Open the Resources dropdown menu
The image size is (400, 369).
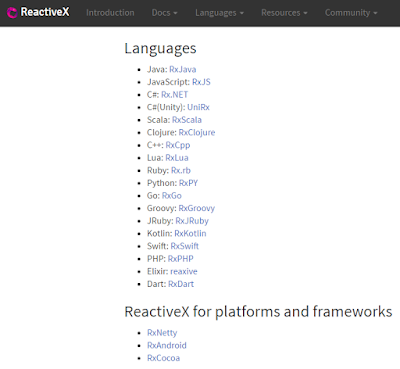(x=284, y=13)
